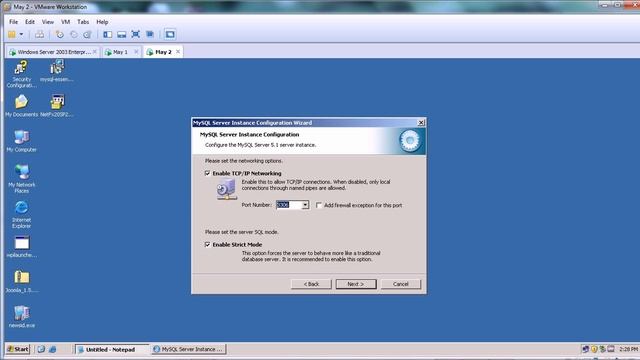Select the NetFx20SP2 desktop icon
This screenshot has width=640, height=360.
pyautogui.click(x=57, y=106)
